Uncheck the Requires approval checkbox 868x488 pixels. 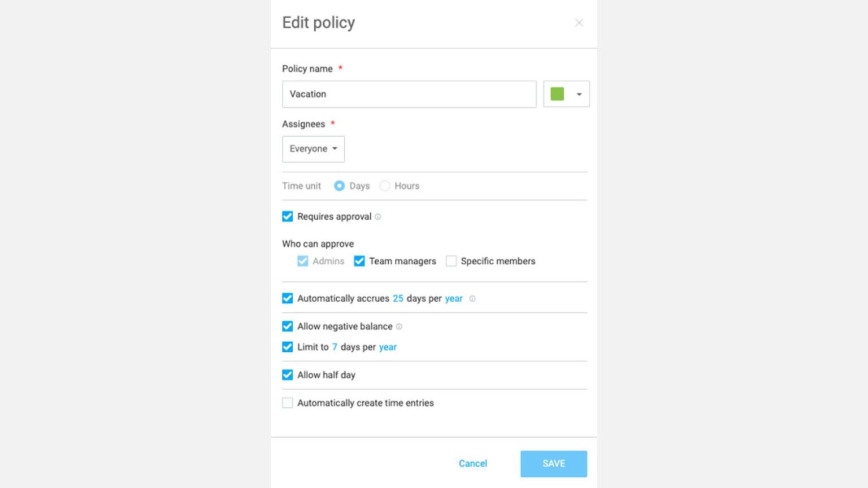click(x=288, y=216)
